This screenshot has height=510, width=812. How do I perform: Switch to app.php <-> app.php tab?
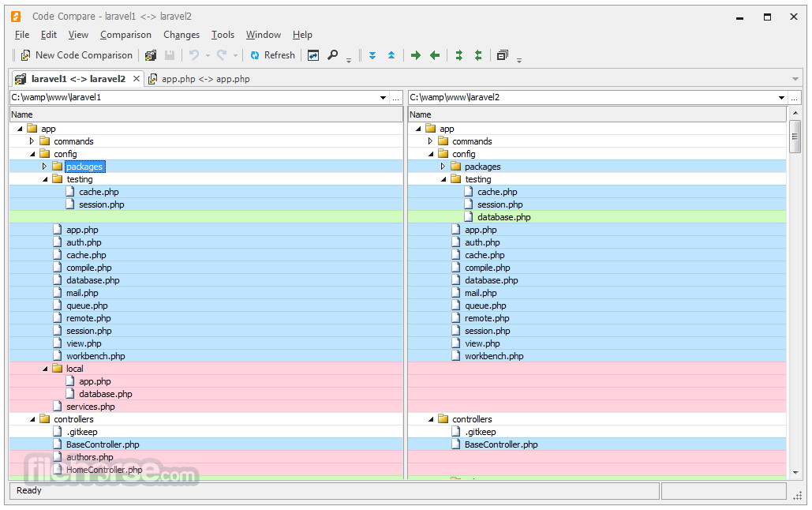tap(199, 79)
